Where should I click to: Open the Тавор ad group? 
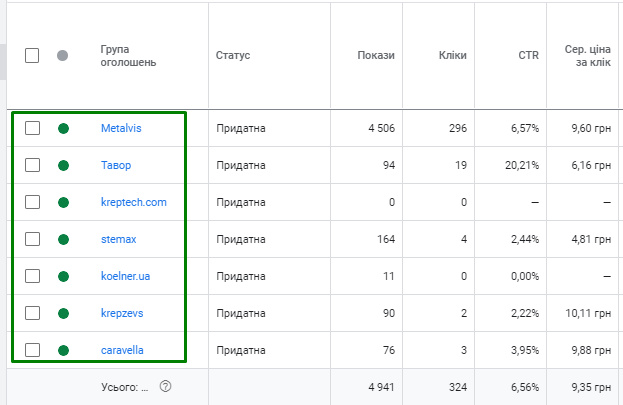click(116, 165)
